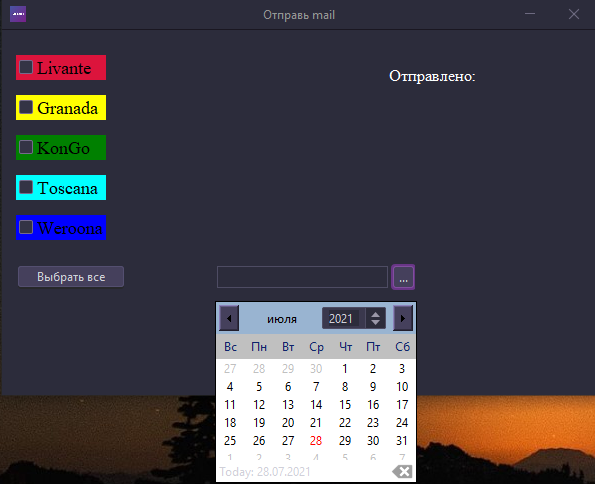
Task: Go to next month in calendar
Action: point(403,318)
